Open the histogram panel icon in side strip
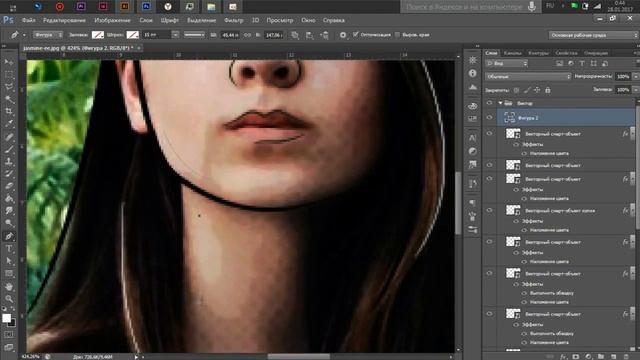 473,87
